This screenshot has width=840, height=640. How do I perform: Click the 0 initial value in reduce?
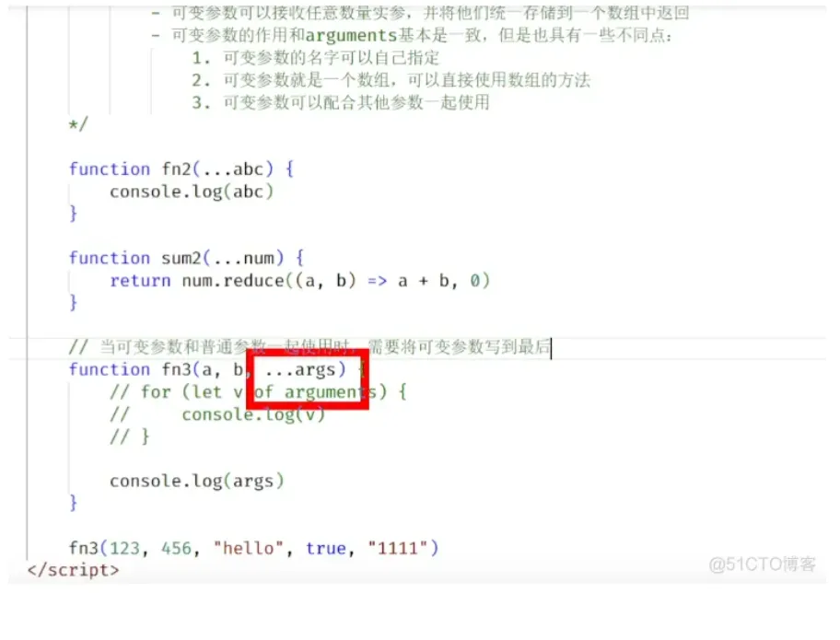point(474,281)
